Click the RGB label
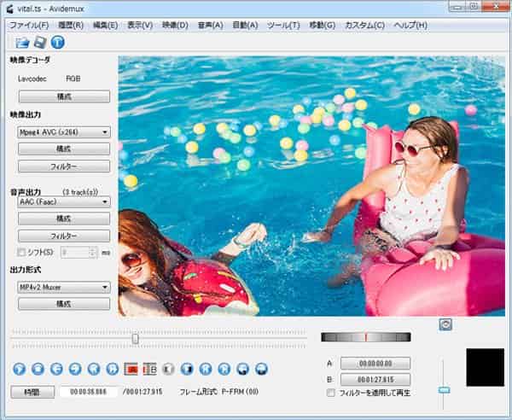Viewport: 512px width, 420px height. pyautogui.click(x=73, y=79)
